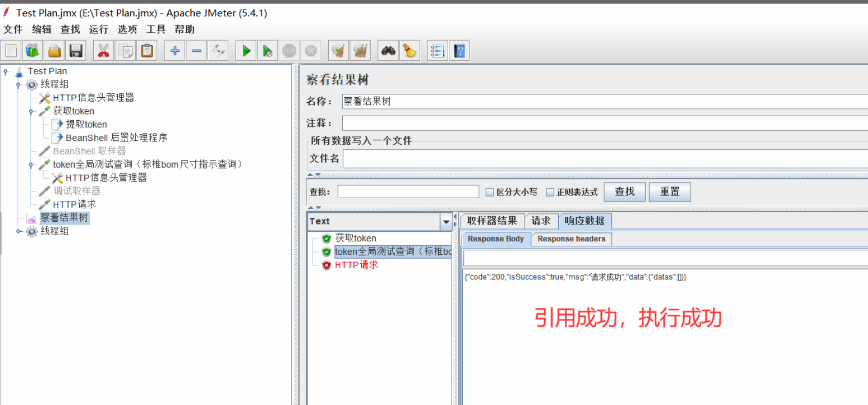
Task: Select 获取token sampler in test plan tree
Action: tap(74, 111)
